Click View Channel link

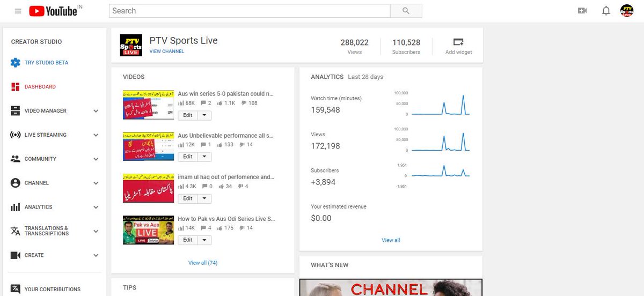coord(167,51)
